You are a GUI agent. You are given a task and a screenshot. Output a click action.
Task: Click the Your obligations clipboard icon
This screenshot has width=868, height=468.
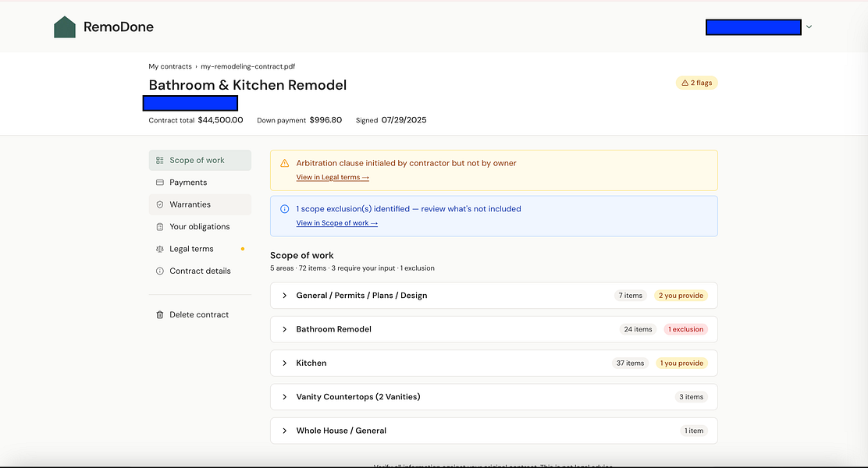point(159,226)
